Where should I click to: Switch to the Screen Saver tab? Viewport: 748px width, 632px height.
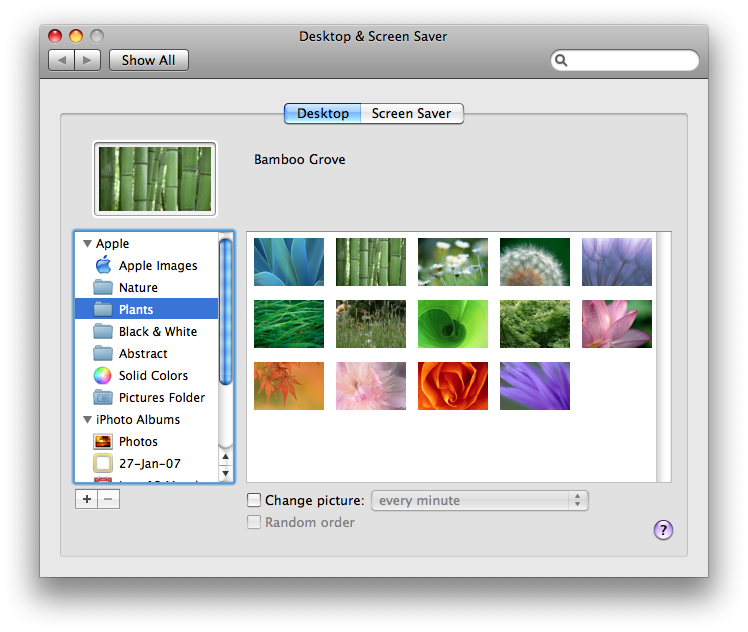tap(411, 113)
